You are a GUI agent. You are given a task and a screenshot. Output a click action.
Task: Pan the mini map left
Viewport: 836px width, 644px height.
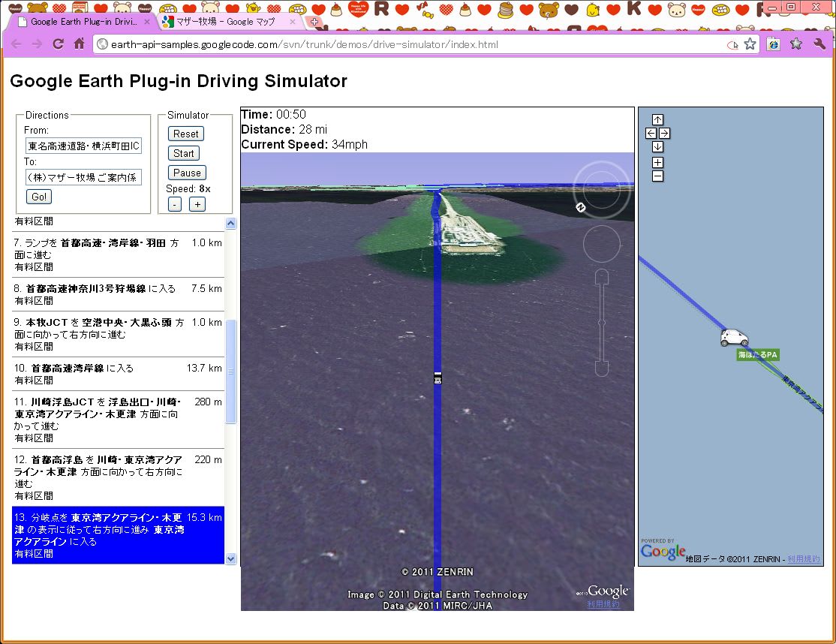coord(651,133)
